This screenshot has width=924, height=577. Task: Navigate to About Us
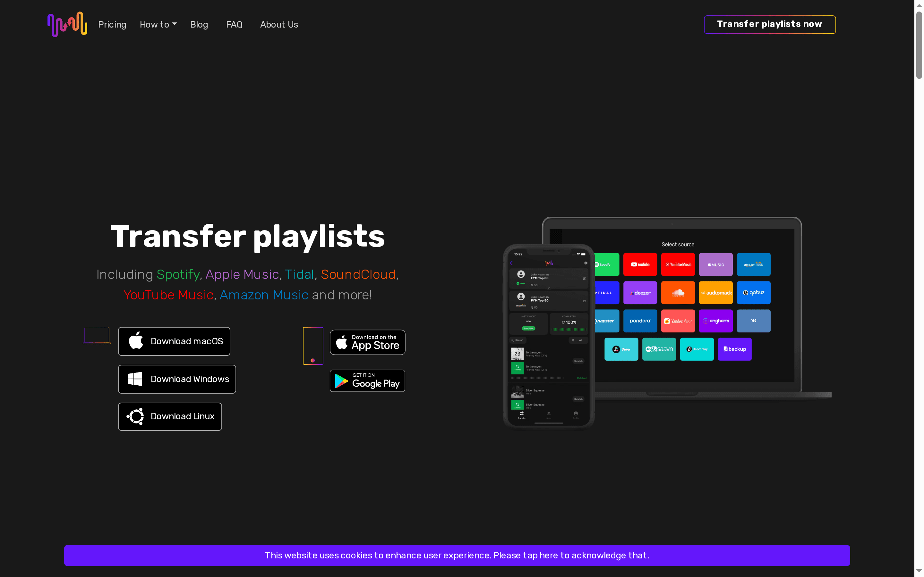(279, 24)
